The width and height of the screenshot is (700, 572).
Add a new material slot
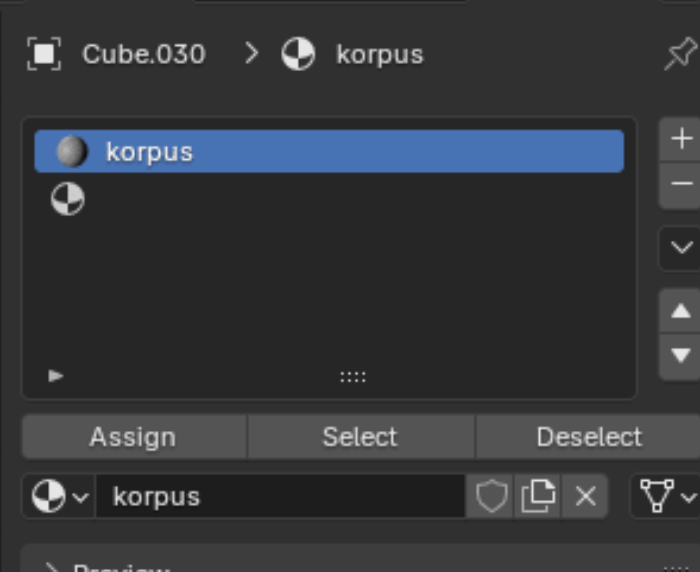tap(682, 138)
